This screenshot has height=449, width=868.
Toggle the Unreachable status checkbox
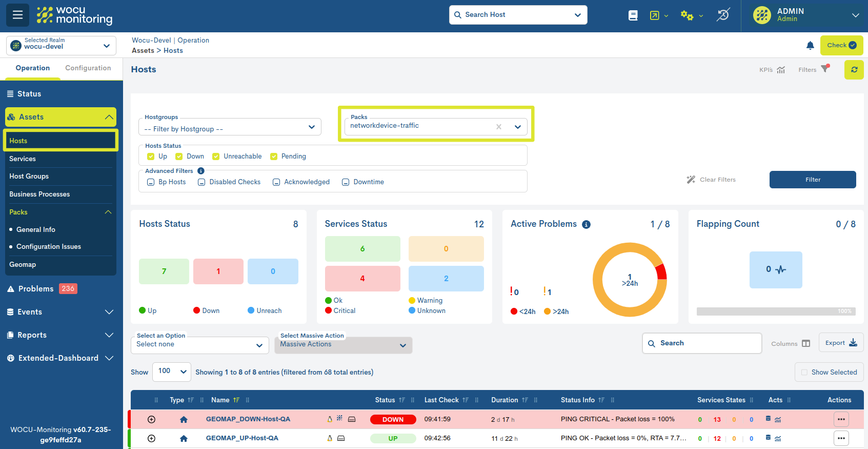(x=216, y=157)
